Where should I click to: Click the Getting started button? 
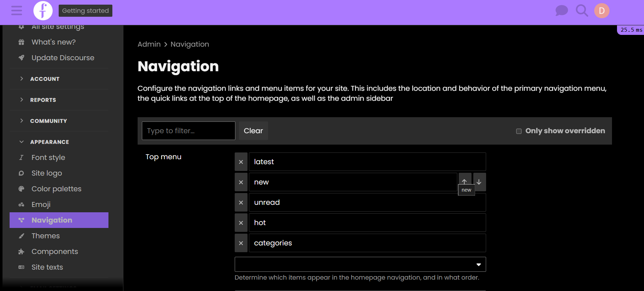pos(85,11)
